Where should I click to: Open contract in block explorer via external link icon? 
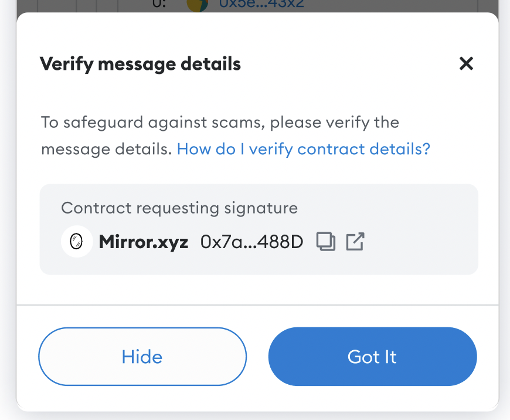point(354,241)
